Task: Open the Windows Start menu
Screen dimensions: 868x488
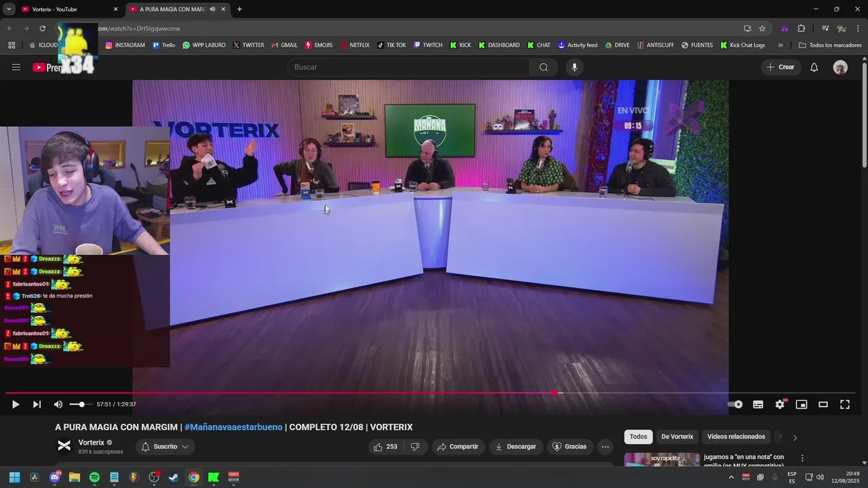Action: coord(14,477)
